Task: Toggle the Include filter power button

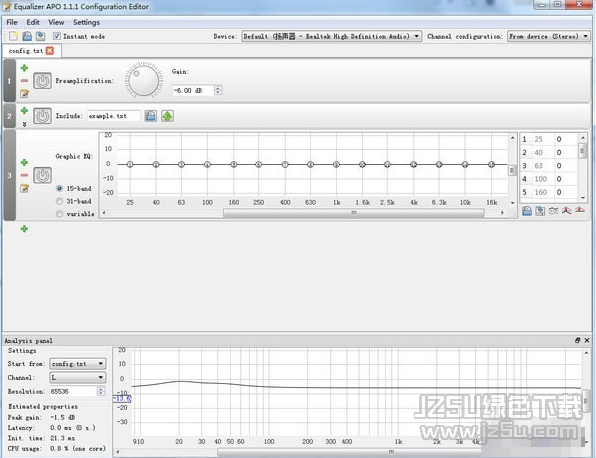Action: point(43,116)
